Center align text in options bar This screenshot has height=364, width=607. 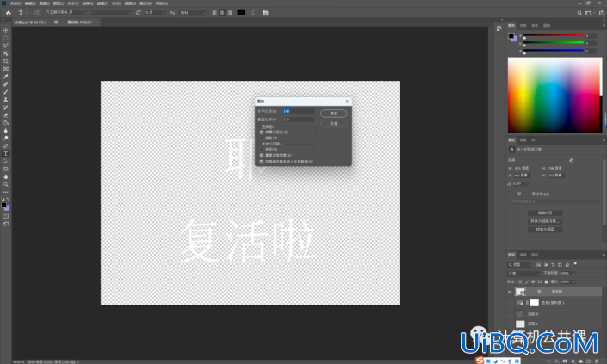(222, 13)
